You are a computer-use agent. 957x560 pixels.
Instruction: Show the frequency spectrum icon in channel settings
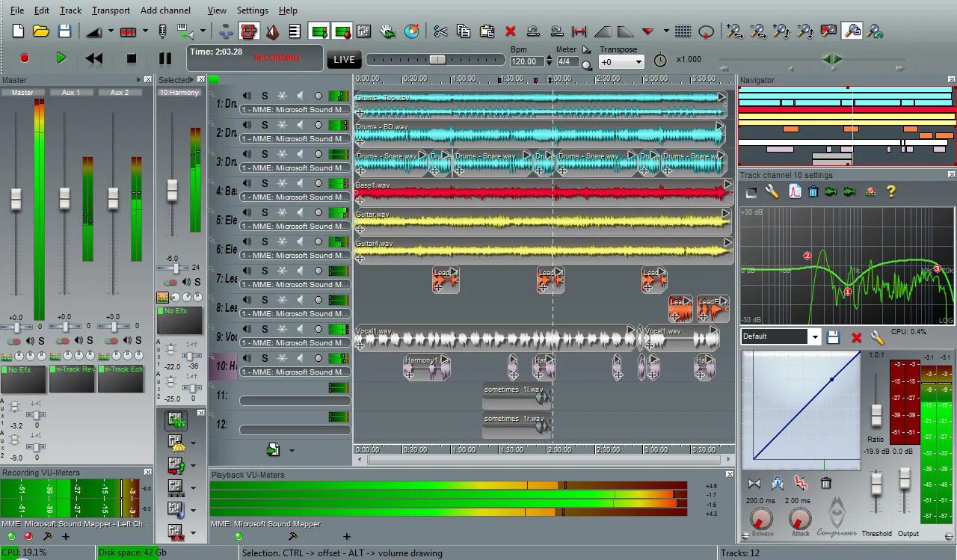(x=794, y=192)
